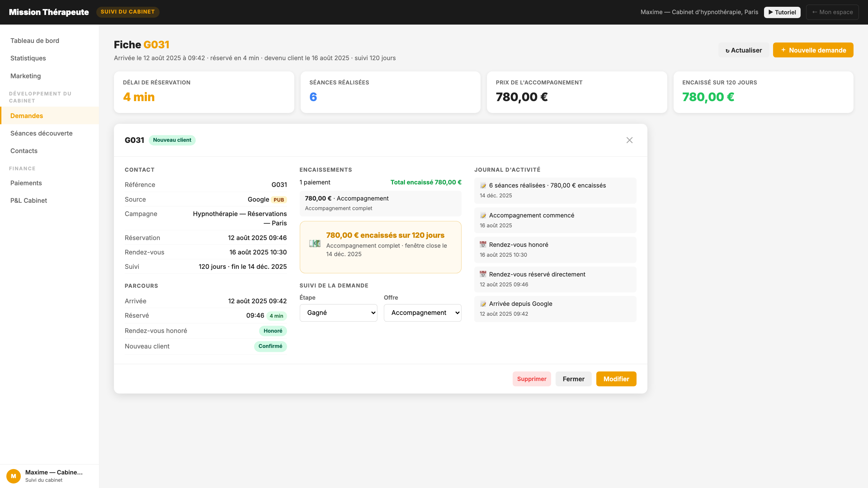This screenshot has height=488, width=868.
Task: Click 'Hypnothérapie — Réservations — Paris' campaign value
Action: (240, 219)
